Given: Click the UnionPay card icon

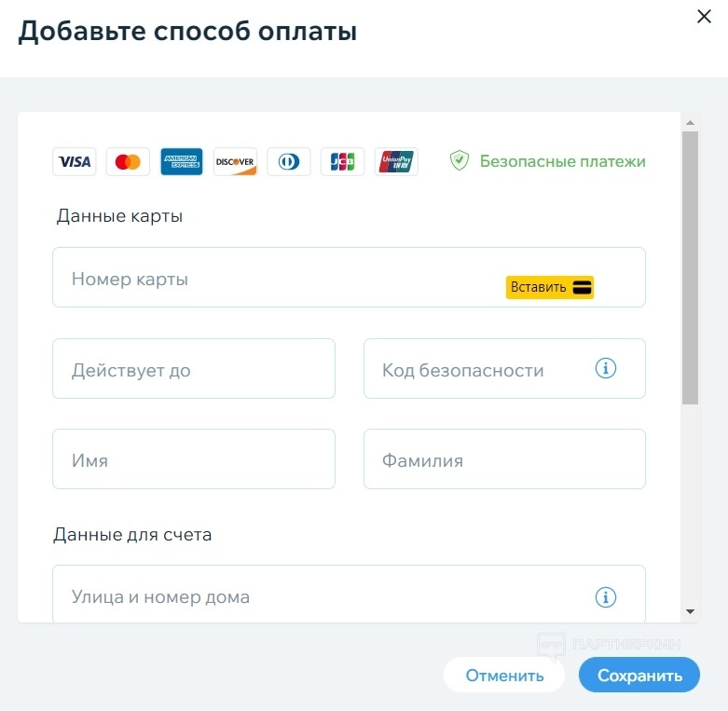Looking at the screenshot, I should [396, 161].
